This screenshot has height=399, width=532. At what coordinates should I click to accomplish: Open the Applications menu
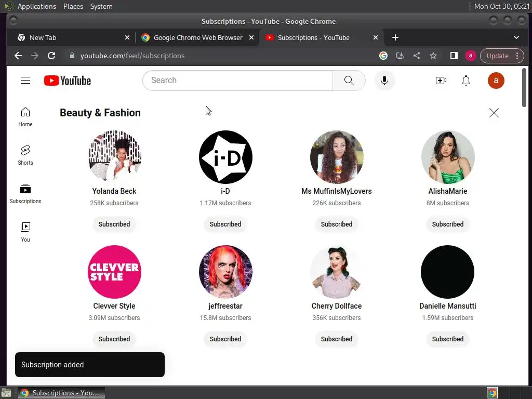(37, 6)
